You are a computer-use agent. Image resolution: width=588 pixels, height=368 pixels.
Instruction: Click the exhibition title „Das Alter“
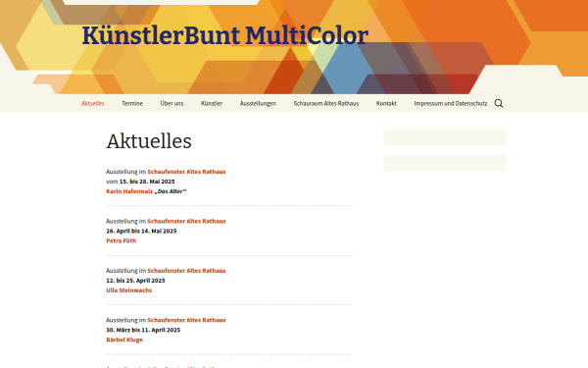click(x=171, y=191)
